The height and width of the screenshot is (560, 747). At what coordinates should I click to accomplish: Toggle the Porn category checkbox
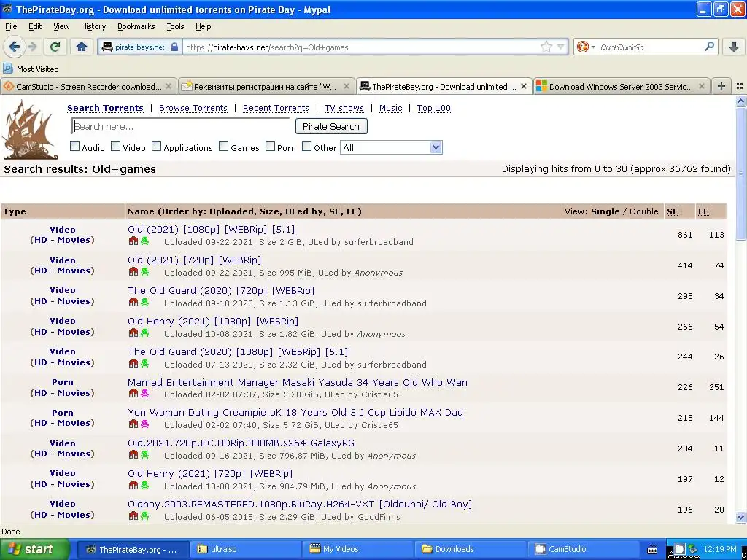coord(270,147)
